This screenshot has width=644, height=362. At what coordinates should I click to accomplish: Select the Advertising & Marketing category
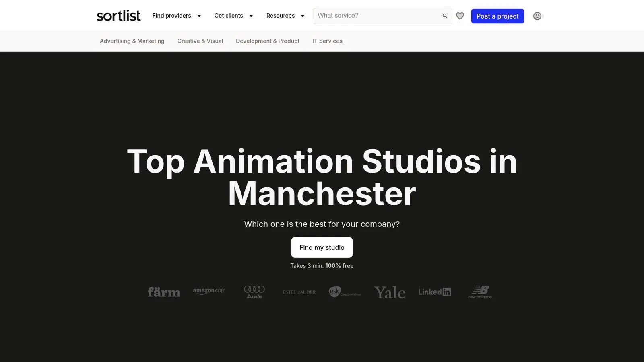pyautogui.click(x=132, y=41)
